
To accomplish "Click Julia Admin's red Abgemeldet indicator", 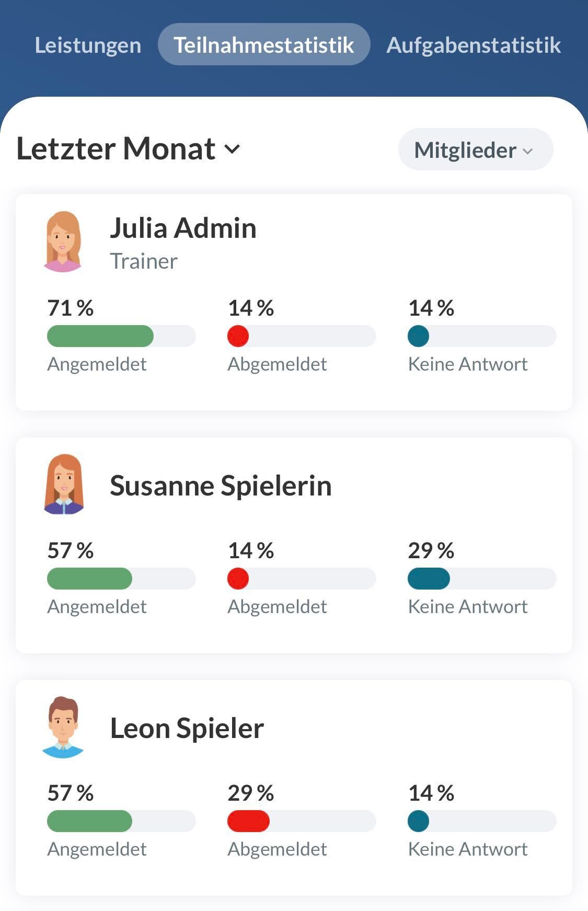I will [x=238, y=336].
